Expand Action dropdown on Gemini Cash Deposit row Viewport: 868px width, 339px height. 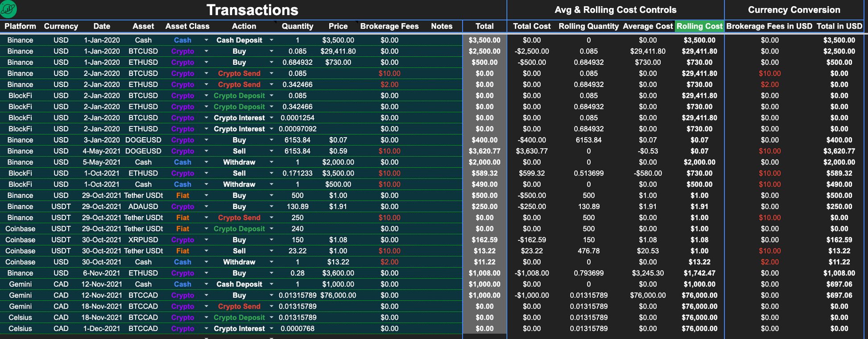[x=271, y=285]
